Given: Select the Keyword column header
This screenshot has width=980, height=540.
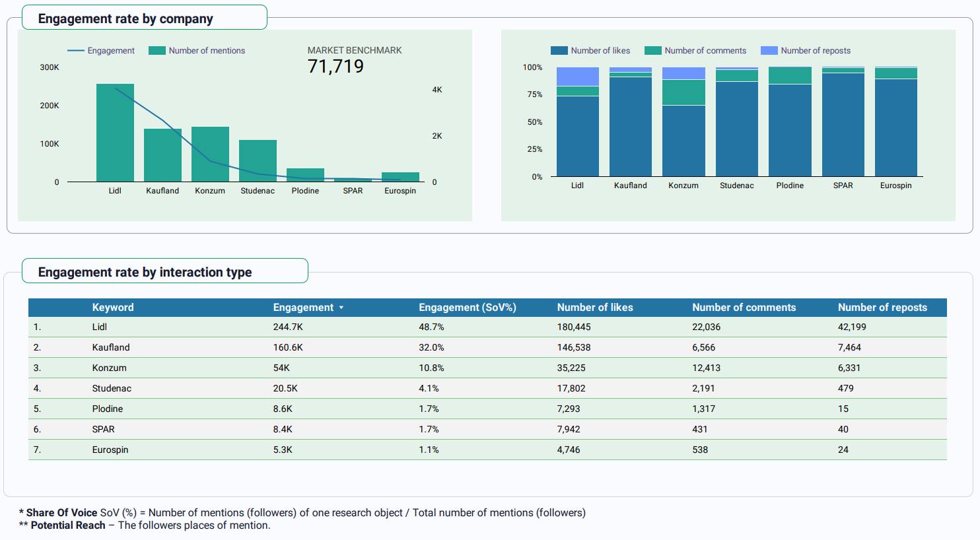Looking at the screenshot, I should [x=113, y=308].
